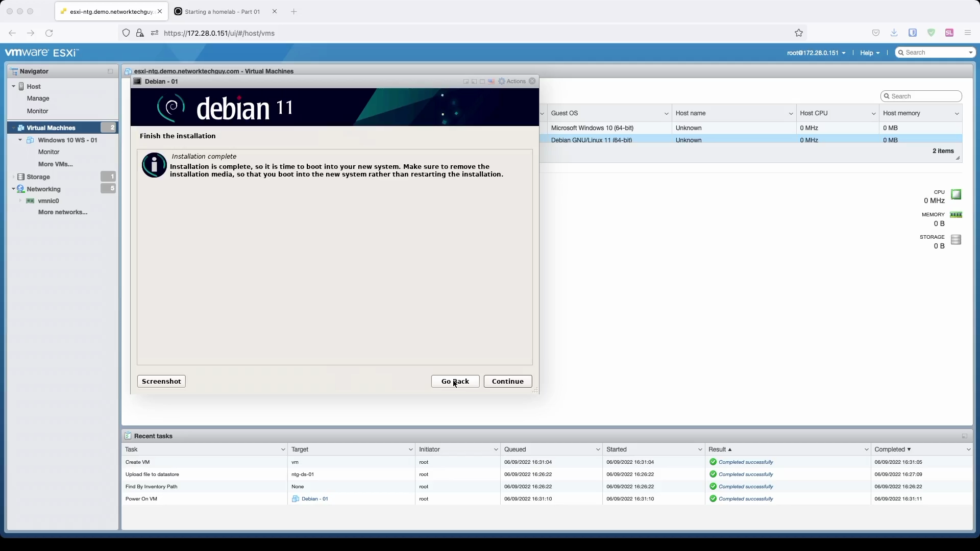Open the Guest OS column dropdown
Viewport: 980px width, 551px height.
tap(666, 114)
